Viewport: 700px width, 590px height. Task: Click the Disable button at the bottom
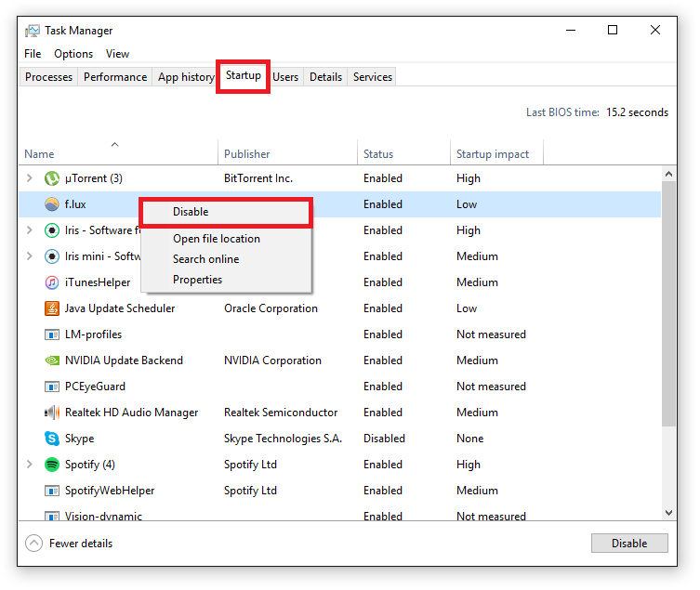tap(629, 544)
